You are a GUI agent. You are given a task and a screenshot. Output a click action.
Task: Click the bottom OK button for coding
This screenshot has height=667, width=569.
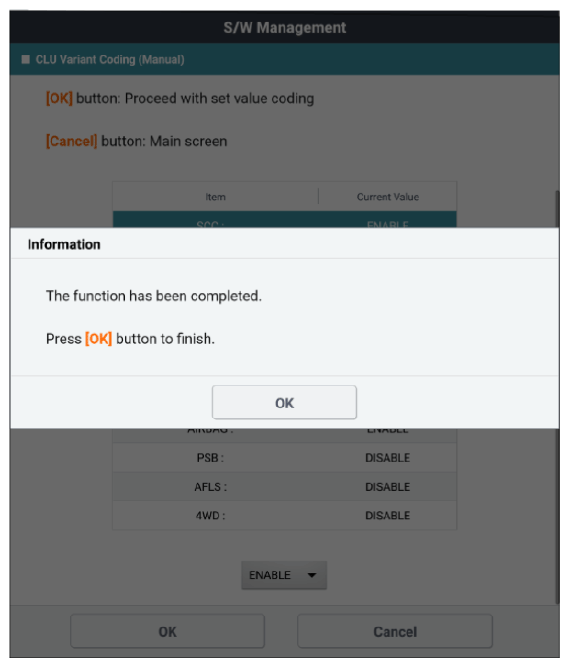point(167,631)
